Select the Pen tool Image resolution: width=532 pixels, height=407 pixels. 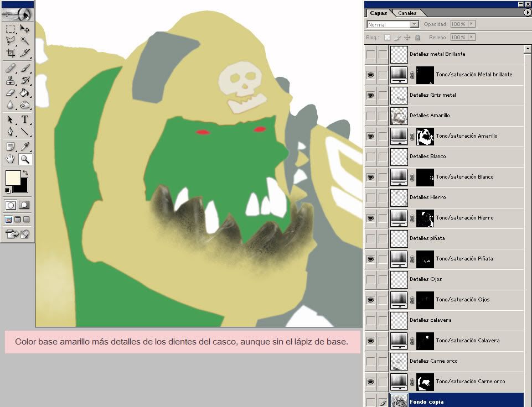(11, 132)
